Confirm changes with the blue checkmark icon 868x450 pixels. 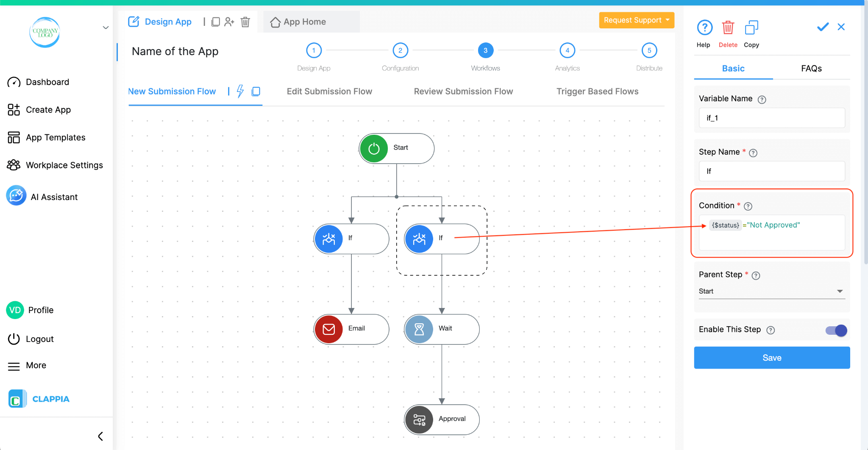click(822, 27)
